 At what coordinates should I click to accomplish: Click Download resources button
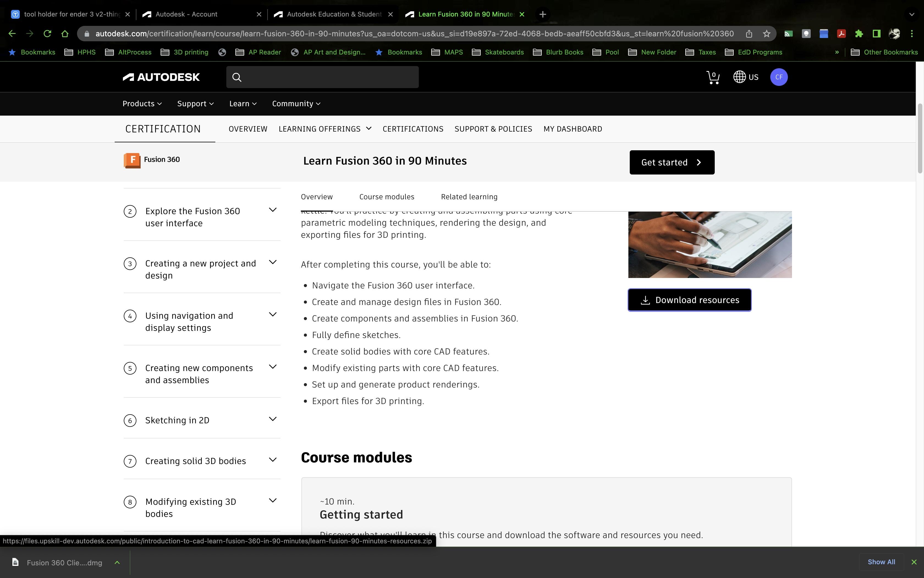coord(689,300)
